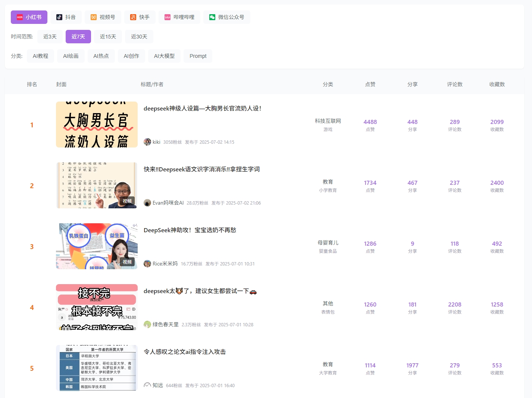Open the 快手 platform tab
Viewport: 532px width, 398px height.
(140, 17)
